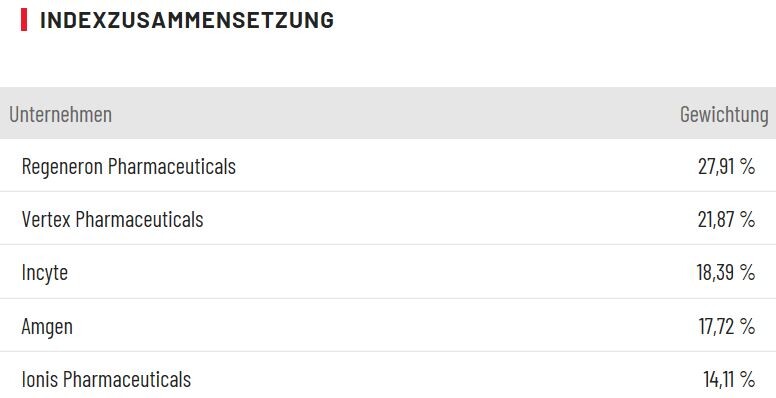Select the Unternehmen column header
Image resolution: width=776 pixels, height=398 pixels.
coord(60,114)
